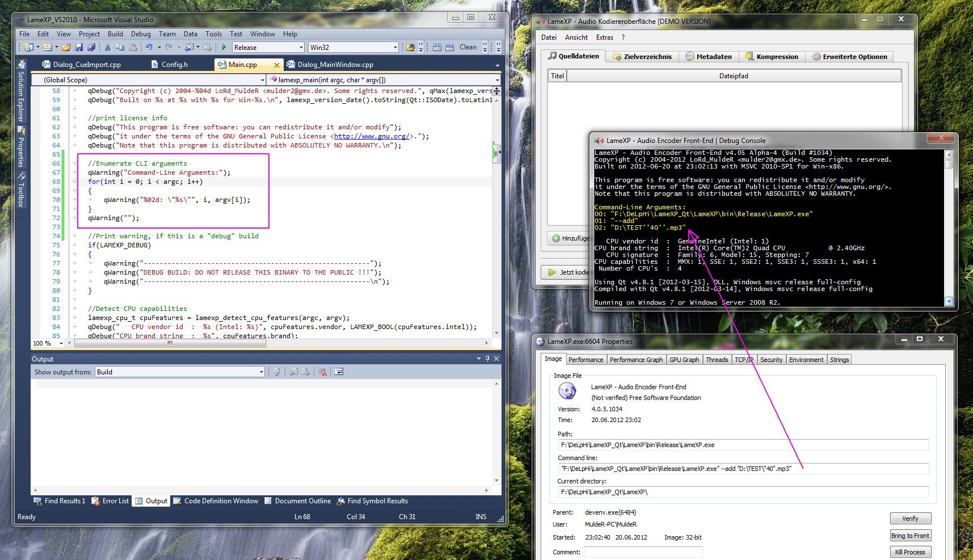The height and width of the screenshot is (560, 973).
Task: Clear all Output pane text
Action: coord(322,372)
